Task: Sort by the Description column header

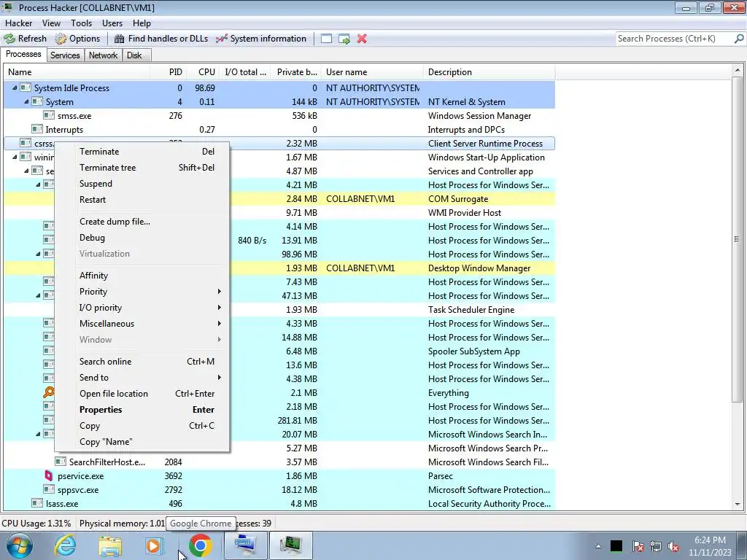Action: pos(489,72)
